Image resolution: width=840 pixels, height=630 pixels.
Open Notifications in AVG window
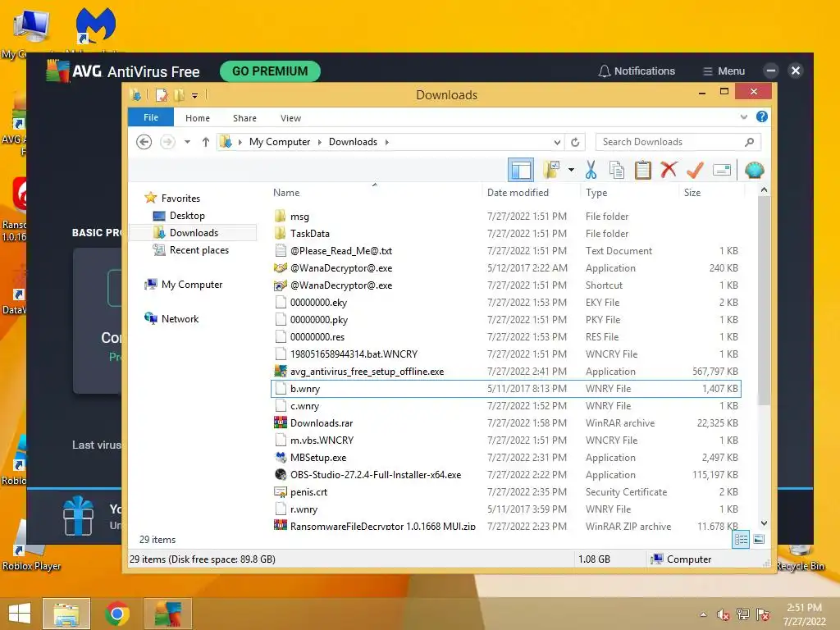[637, 71]
